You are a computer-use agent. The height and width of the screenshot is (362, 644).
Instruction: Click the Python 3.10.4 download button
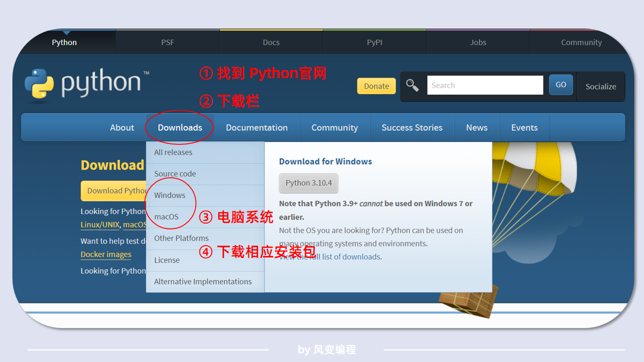pos(308,183)
